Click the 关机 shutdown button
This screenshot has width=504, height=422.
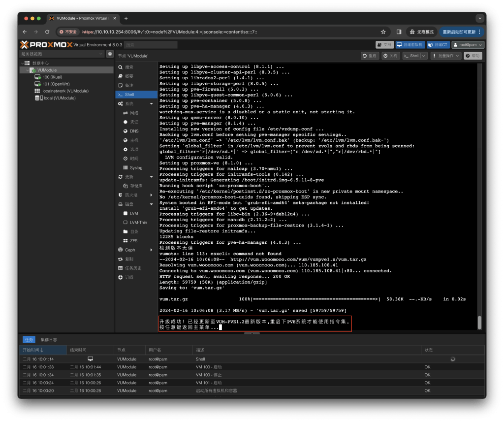(x=391, y=56)
